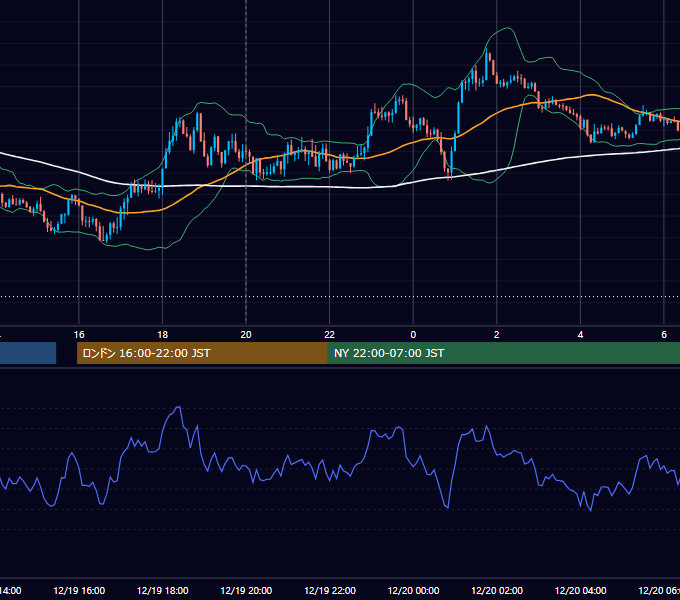Click the 12/20 04:00 bottom axis label
This screenshot has height=600, width=680.
point(581,590)
